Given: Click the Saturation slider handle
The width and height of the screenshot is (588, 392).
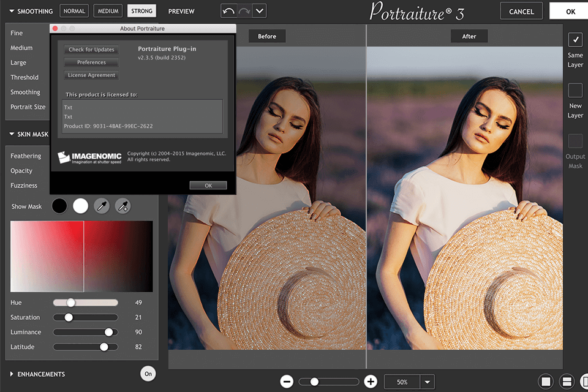Looking at the screenshot, I should point(68,317).
